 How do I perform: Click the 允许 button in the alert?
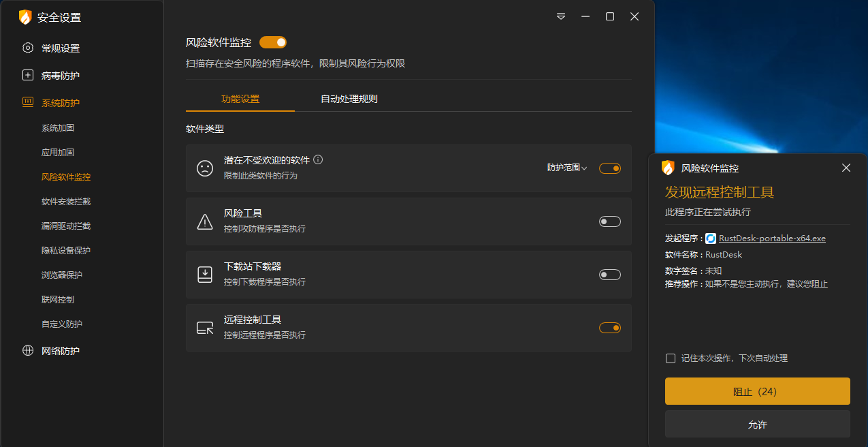[x=758, y=424]
